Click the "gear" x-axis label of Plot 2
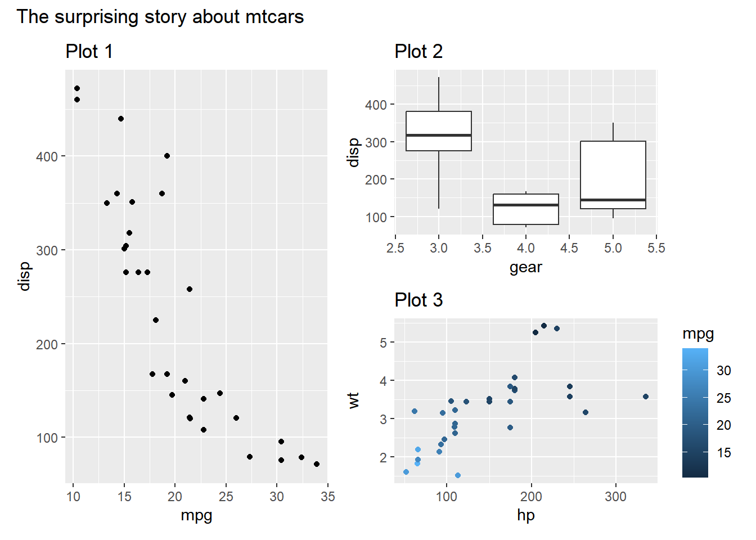756x540 pixels. point(526,267)
